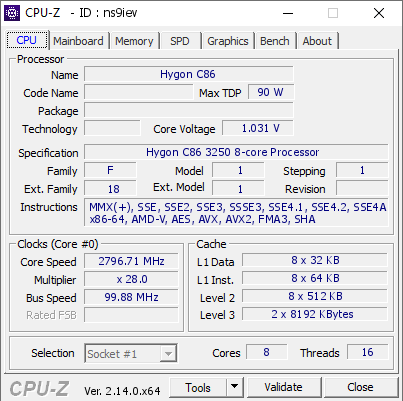Image resolution: width=403 pixels, height=401 pixels.
Task: Expand the Tools dropdown arrow
Action: tap(235, 388)
